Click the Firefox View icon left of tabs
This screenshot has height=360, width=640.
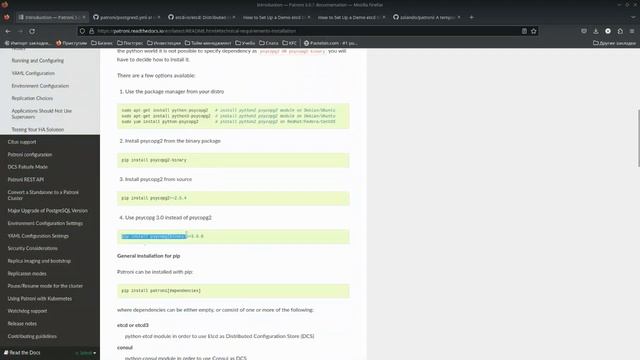[x=7, y=17]
